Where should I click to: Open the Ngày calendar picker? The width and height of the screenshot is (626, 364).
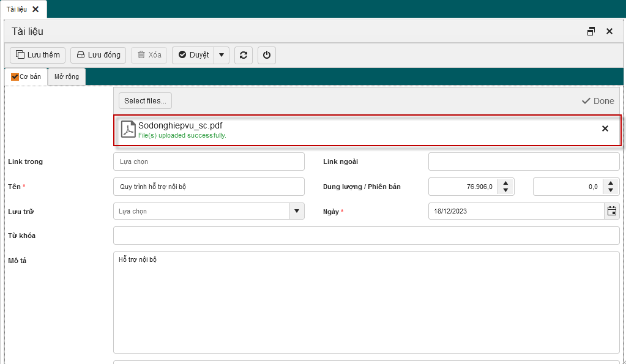[612, 211]
